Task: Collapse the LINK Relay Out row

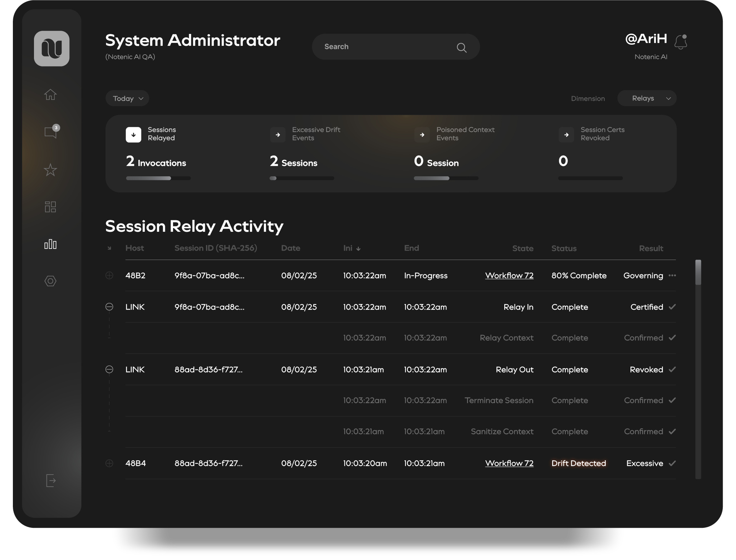Action: (x=109, y=369)
